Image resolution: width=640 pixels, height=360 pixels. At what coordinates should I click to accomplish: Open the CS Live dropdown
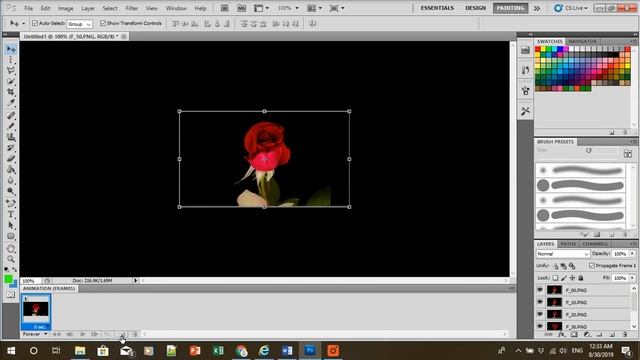(571, 8)
